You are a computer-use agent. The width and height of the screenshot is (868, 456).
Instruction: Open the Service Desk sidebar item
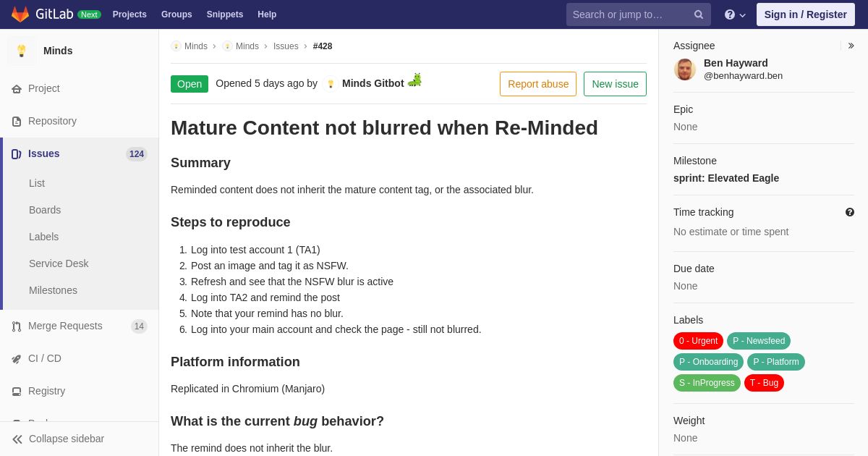pos(59,263)
